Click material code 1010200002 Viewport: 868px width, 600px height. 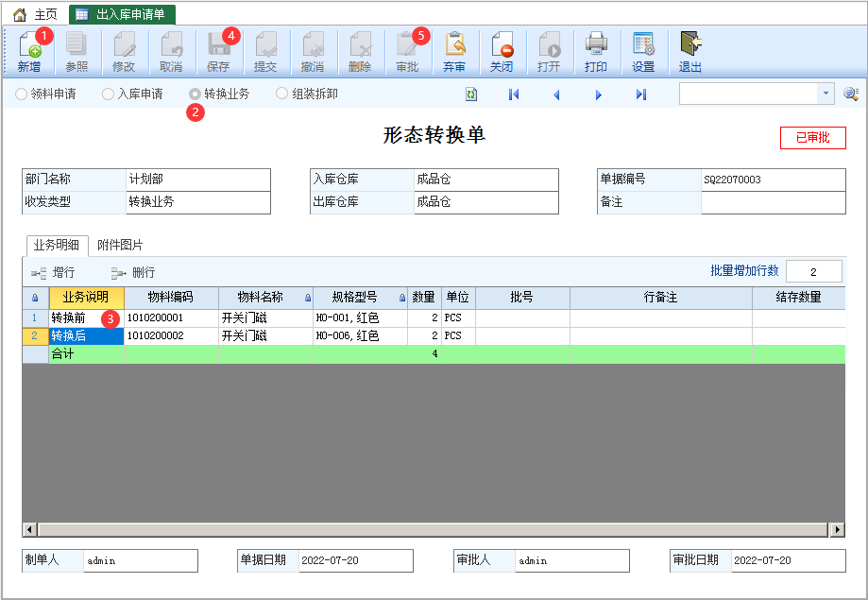171,335
